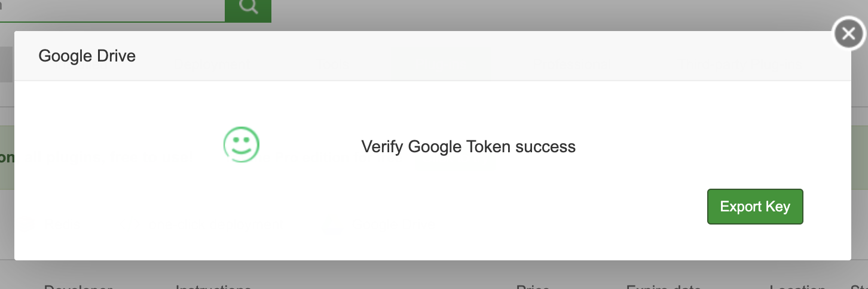The height and width of the screenshot is (289, 868).
Task: Click the gray dialog header bar
Action: point(433,56)
